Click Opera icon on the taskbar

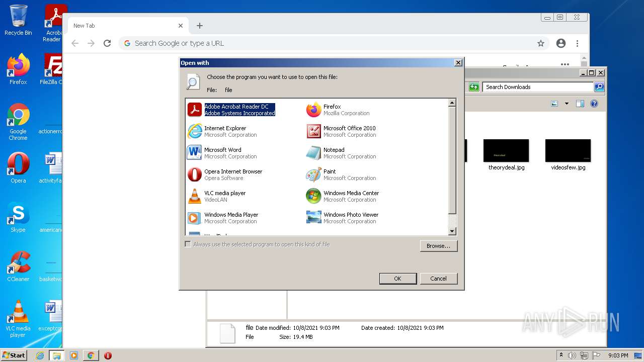108,355
